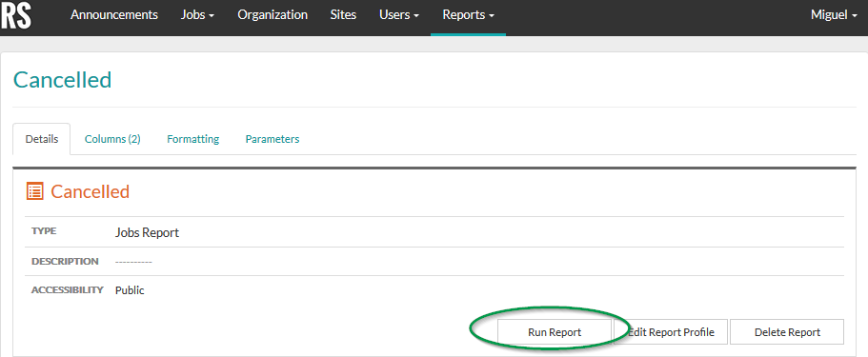868x357 pixels.
Task: Click the Public accessibility value
Action: tap(130, 290)
